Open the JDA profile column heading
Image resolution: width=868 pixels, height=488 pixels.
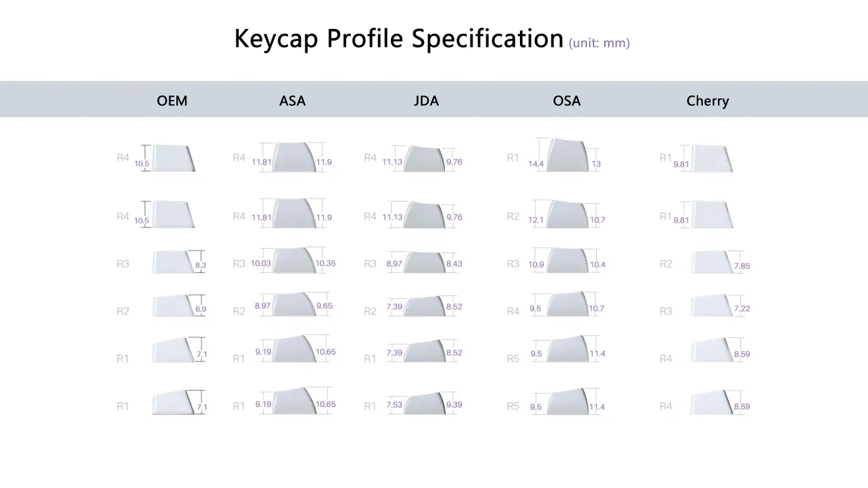(426, 101)
